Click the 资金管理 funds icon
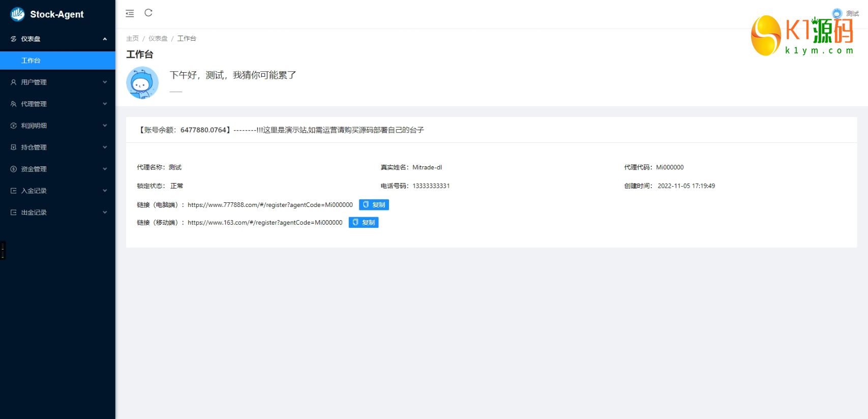Viewport: 868px width, 419px height. click(x=14, y=169)
